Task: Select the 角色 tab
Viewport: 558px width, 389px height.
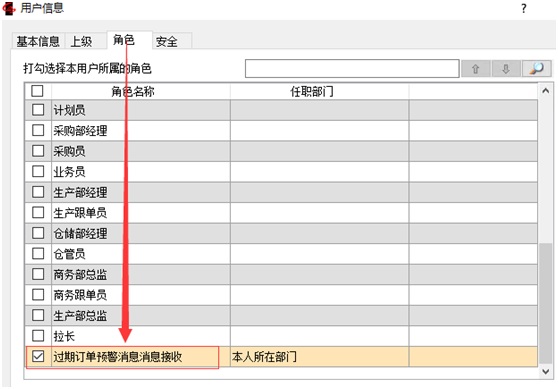Action: [x=124, y=40]
